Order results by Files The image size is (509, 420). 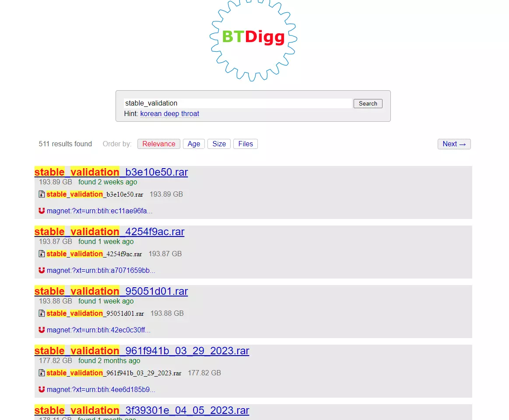(x=246, y=144)
